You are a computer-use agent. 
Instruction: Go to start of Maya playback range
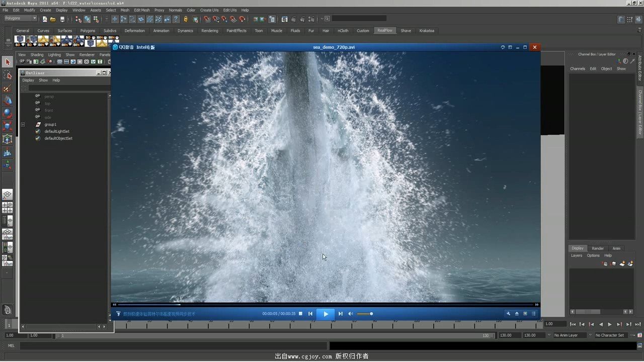573,324
